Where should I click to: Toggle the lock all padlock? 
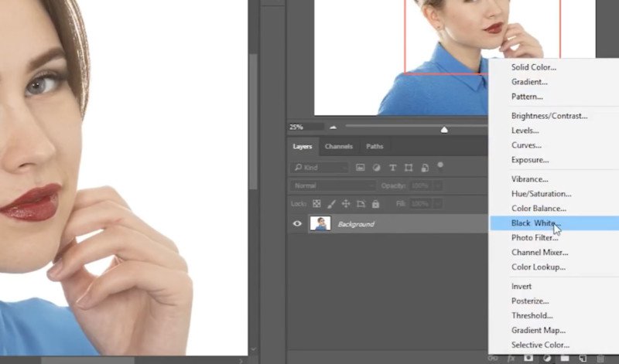click(x=375, y=204)
